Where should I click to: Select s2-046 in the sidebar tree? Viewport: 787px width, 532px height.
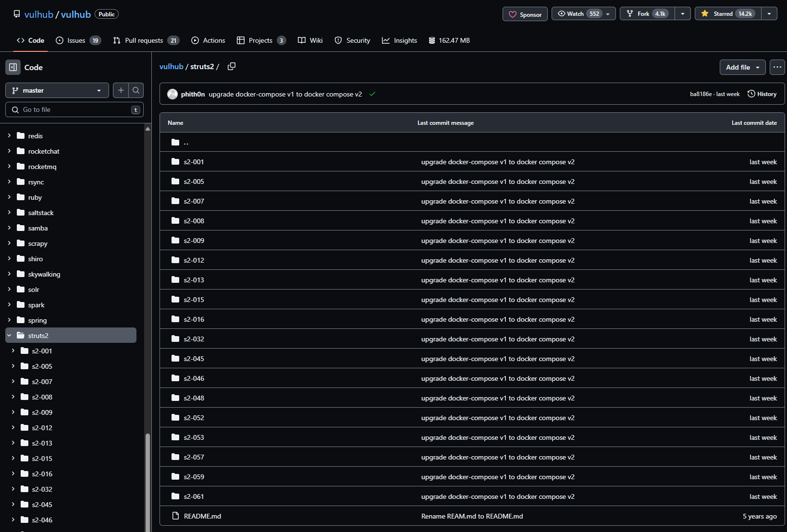pyautogui.click(x=42, y=520)
